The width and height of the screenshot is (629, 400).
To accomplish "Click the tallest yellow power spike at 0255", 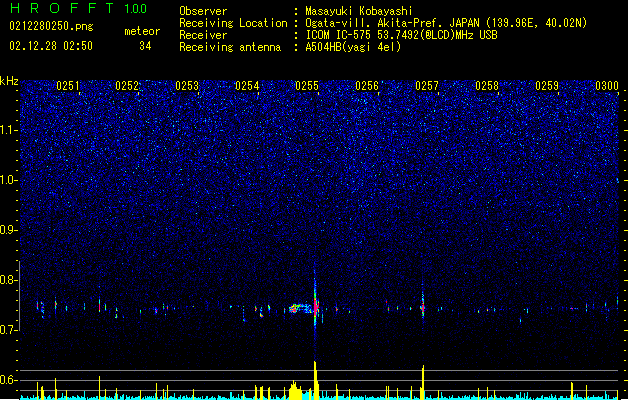I will tap(316, 380).
